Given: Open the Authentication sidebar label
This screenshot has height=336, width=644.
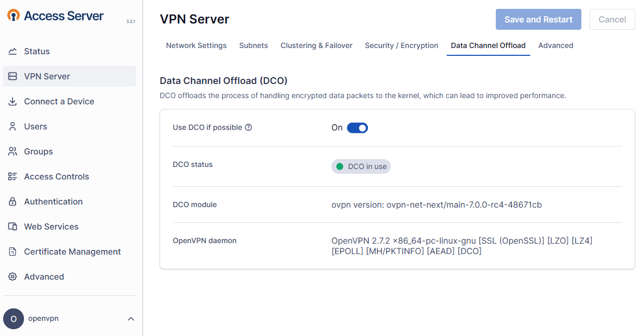Looking at the screenshot, I should coord(53,201).
